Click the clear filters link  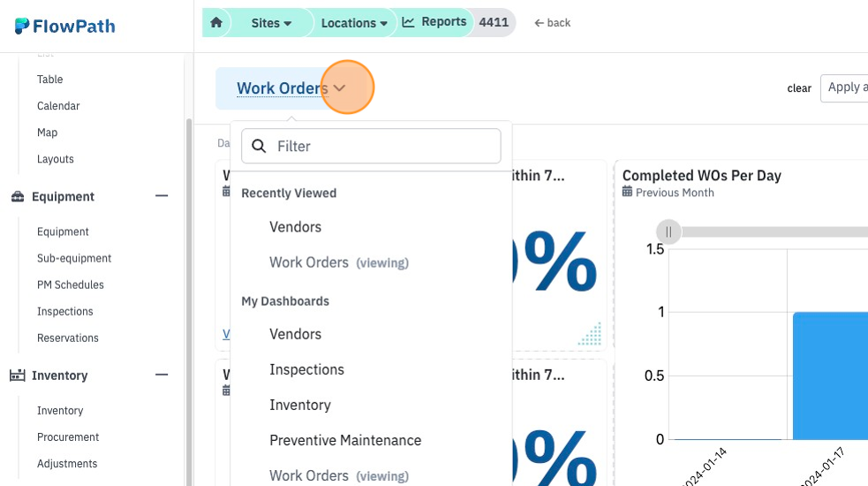click(799, 88)
